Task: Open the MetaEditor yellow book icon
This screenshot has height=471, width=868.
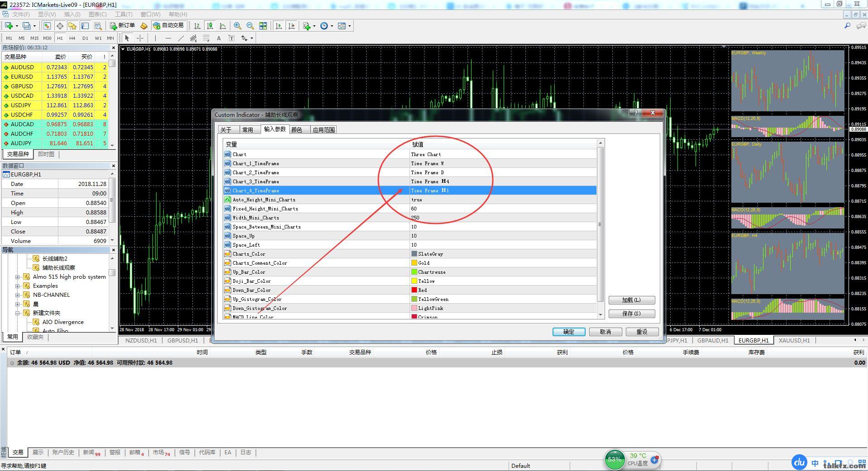Action: [144, 26]
